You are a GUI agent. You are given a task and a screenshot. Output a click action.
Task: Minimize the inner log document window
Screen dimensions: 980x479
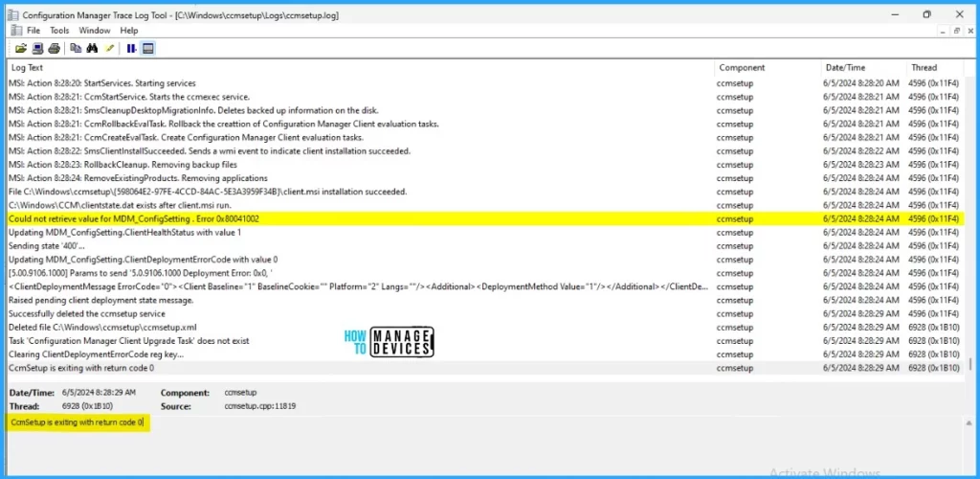pyautogui.click(x=944, y=30)
